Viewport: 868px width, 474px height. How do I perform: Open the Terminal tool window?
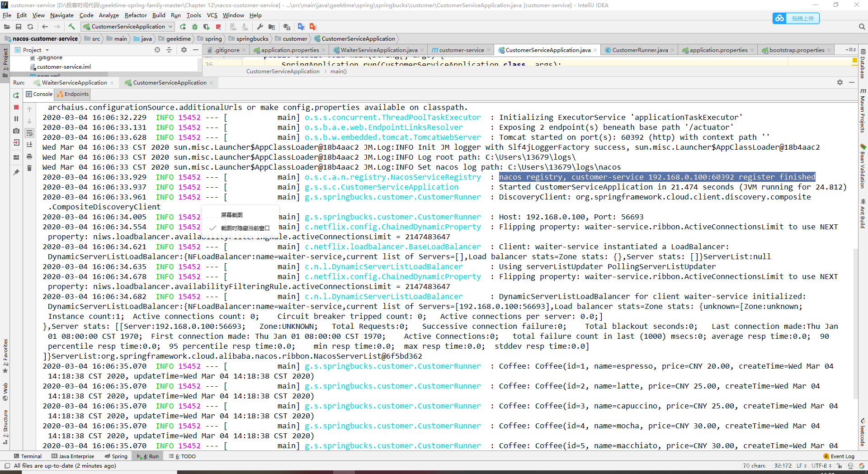pyautogui.click(x=28, y=456)
